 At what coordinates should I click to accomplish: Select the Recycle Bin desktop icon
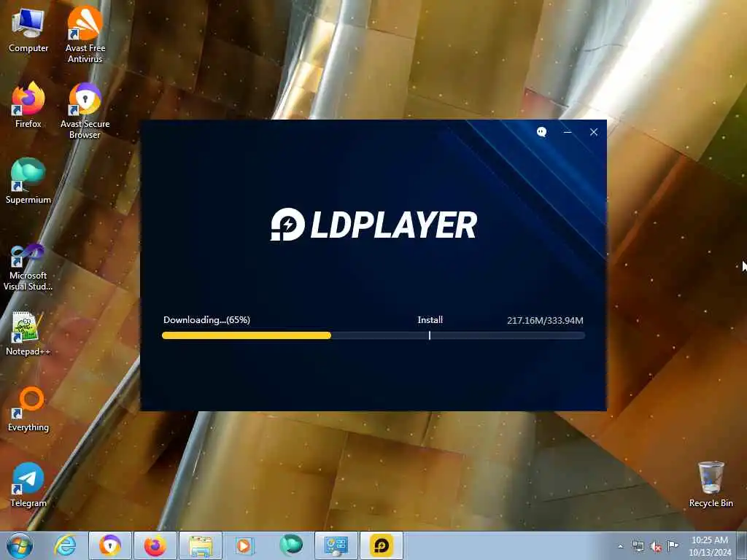[x=711, y=484]
